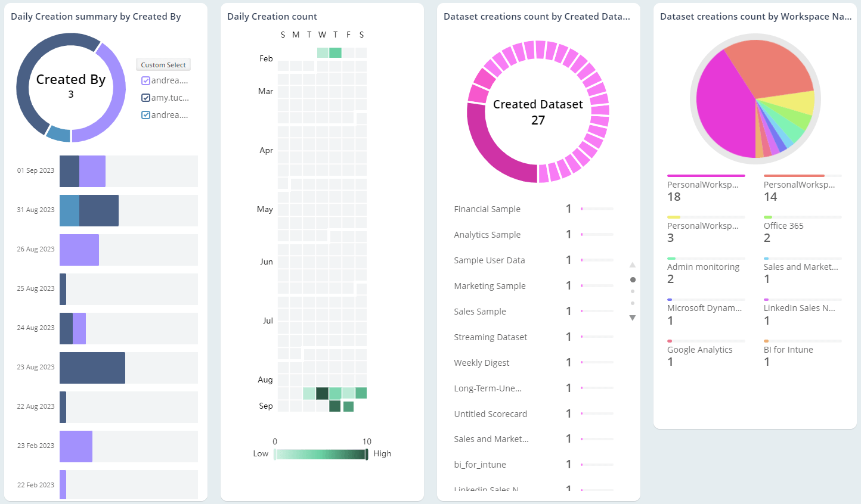This screenshot has height=504, width=861.
Task: Click the Custom Select button
Action: (x=163, y=64)
